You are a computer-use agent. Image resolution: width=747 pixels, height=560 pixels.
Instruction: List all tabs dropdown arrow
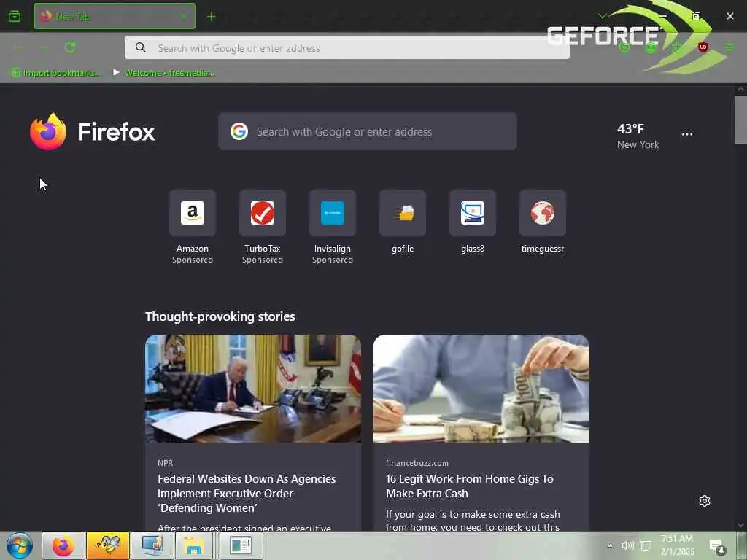tap(602, 16)
